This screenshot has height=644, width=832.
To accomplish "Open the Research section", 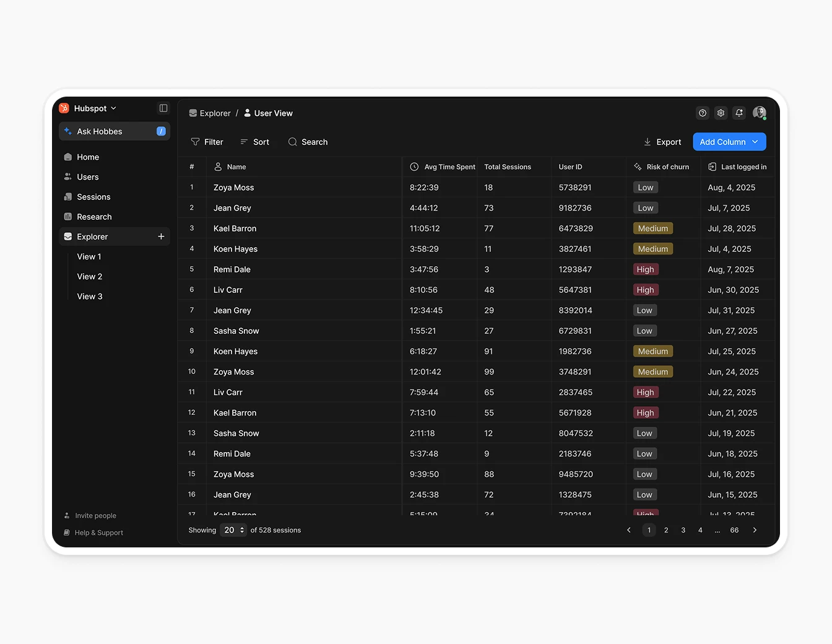I will pyautogui.click(x=94, y=217).
